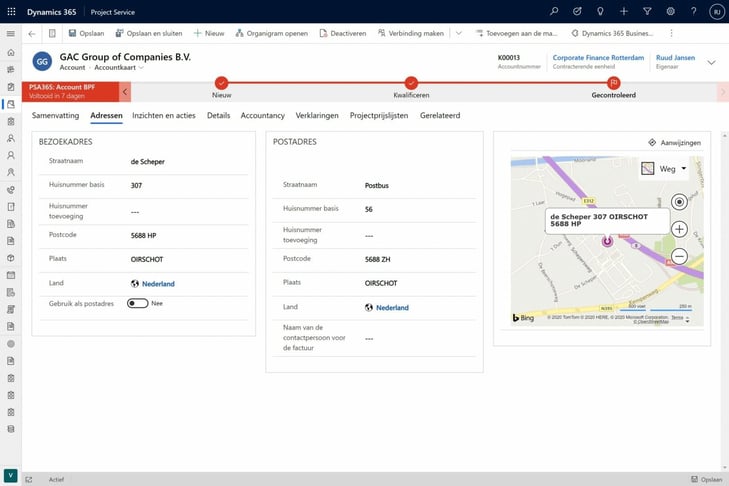Click the Bing logo on map

(523, 318)
